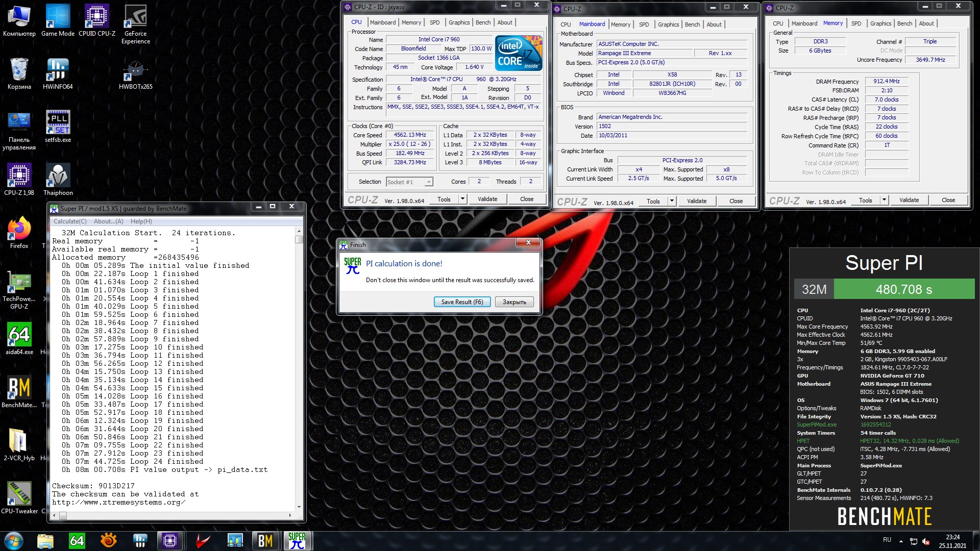Click 32M score 480.708 s in BenchMate
980x551 pixels.
tap(904, 289)
